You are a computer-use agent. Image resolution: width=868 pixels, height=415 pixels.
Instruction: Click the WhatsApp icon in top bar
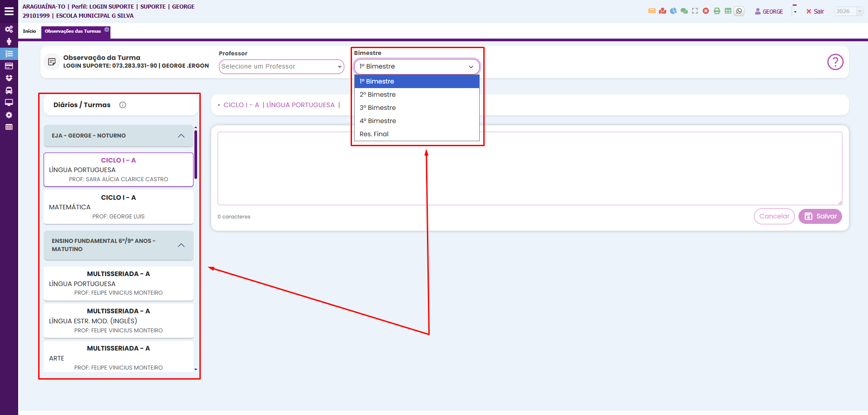coord(739,11)
